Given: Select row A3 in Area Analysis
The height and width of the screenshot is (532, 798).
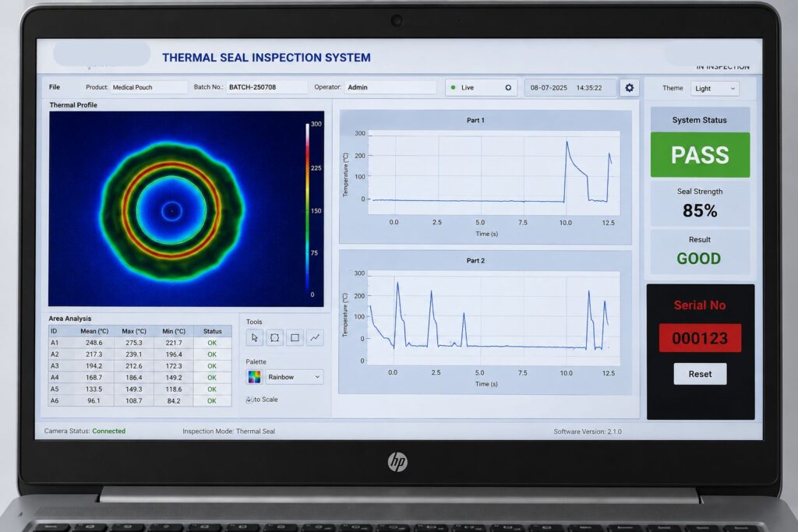Looking at the screenshot, I should coord(140,366).
